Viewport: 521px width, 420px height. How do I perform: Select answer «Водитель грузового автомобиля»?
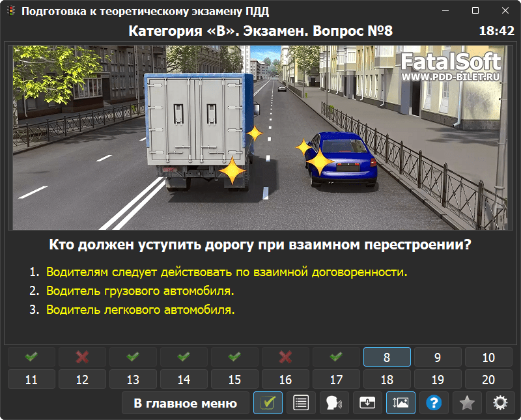coord(140,290)
